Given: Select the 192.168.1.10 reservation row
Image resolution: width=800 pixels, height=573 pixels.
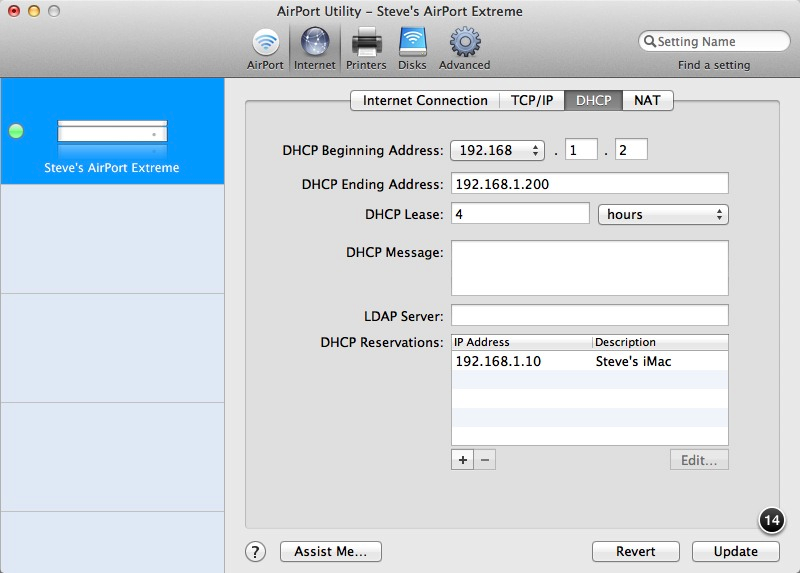Looking at the screenshot, I should click(590, 361).
